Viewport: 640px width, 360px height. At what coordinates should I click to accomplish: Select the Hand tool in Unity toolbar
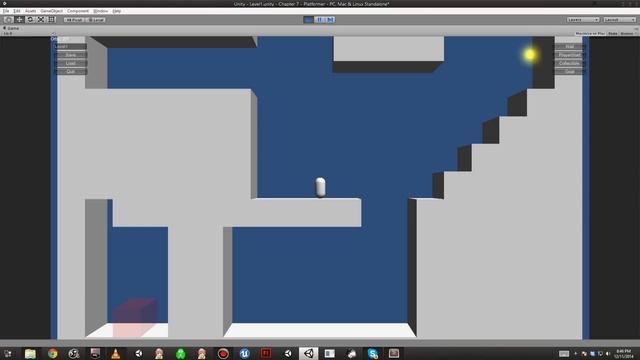point(8,20)
